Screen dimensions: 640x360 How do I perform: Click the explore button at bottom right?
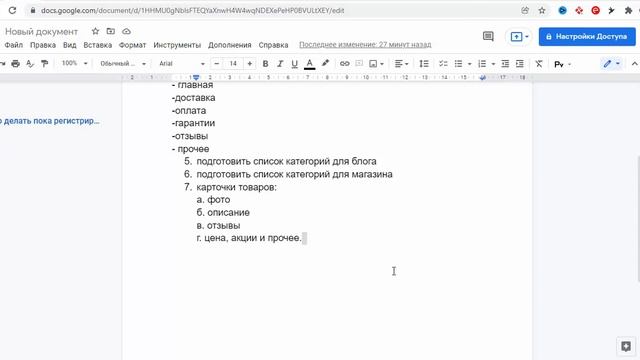[626, 347]
